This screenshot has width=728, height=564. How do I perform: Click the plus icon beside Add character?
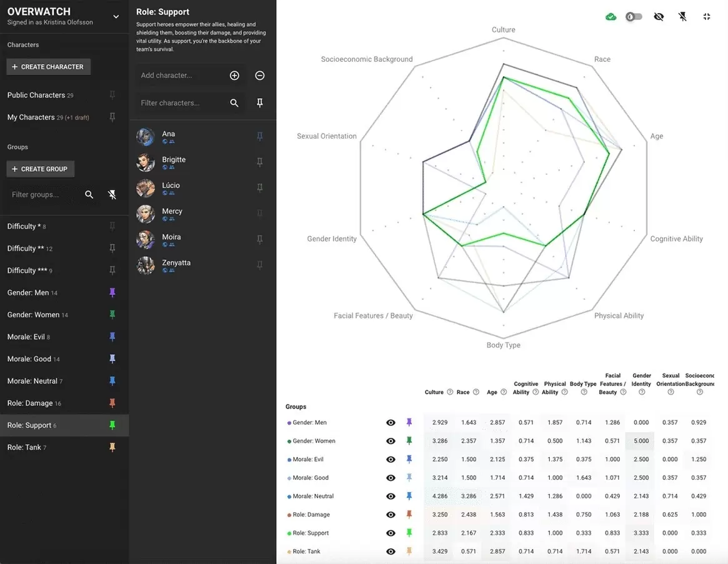234,76
